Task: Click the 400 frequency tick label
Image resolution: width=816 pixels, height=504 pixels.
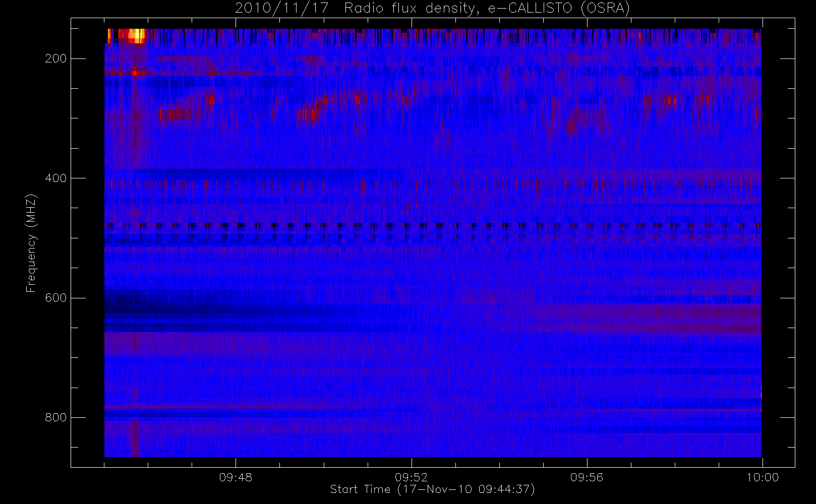Action: pyautogui.click(x=55, y=178)
